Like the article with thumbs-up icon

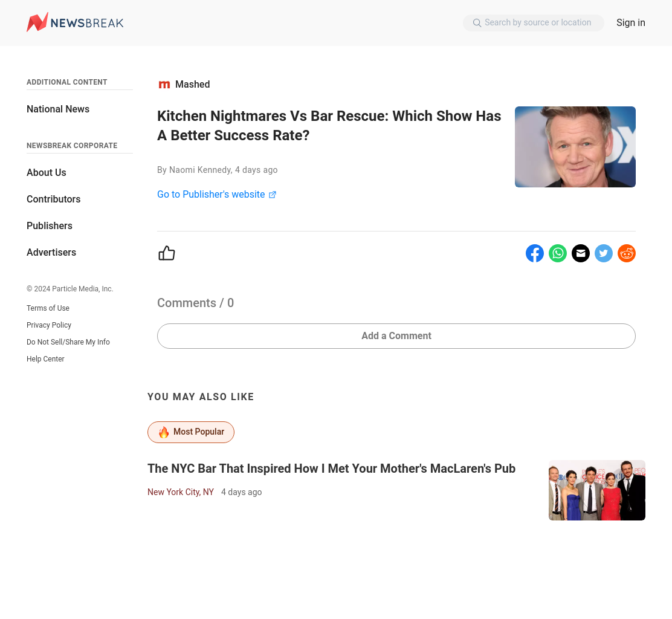[167, 253]
